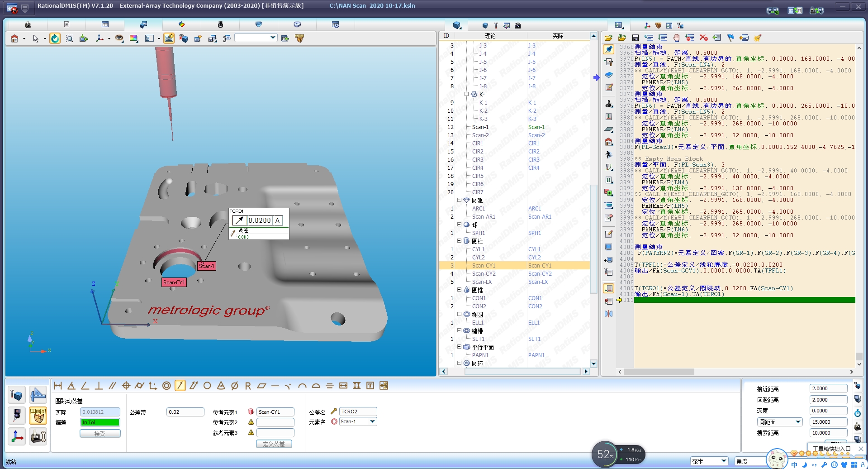Viewport: 868px width, 469px height.
Task: Click the red delete X icon
Action: [x=703, y=38]
